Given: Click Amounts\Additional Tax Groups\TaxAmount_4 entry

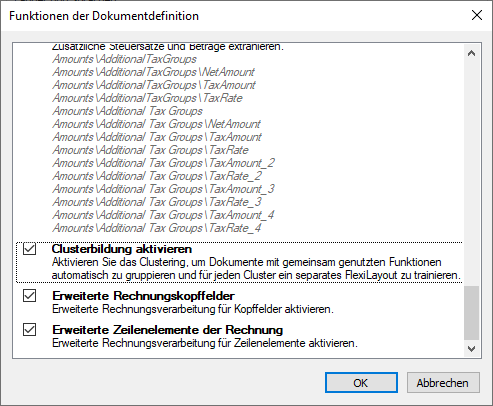Looking at the screenshot, I should pos(163,215).
